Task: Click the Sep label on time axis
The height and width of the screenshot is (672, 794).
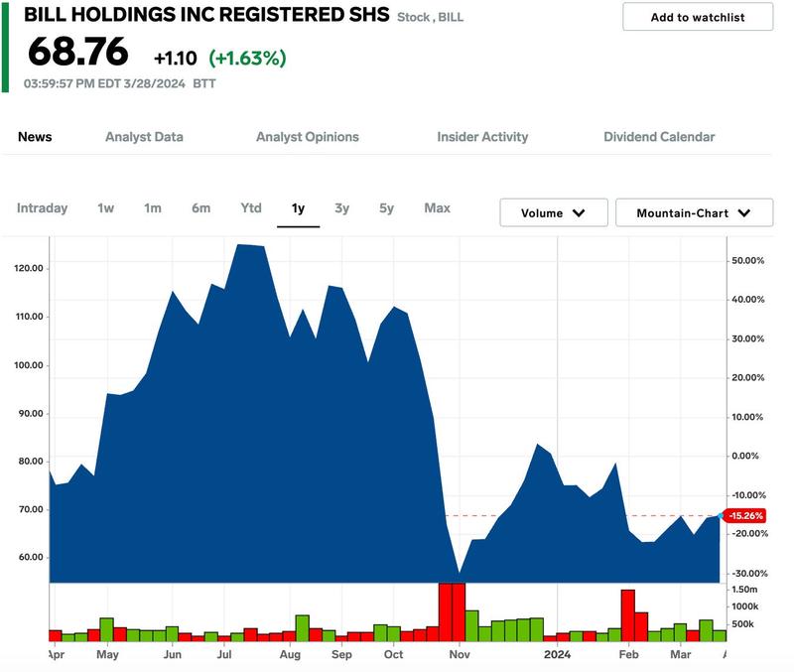Action: pyautogui.click(x=341, y=655)
